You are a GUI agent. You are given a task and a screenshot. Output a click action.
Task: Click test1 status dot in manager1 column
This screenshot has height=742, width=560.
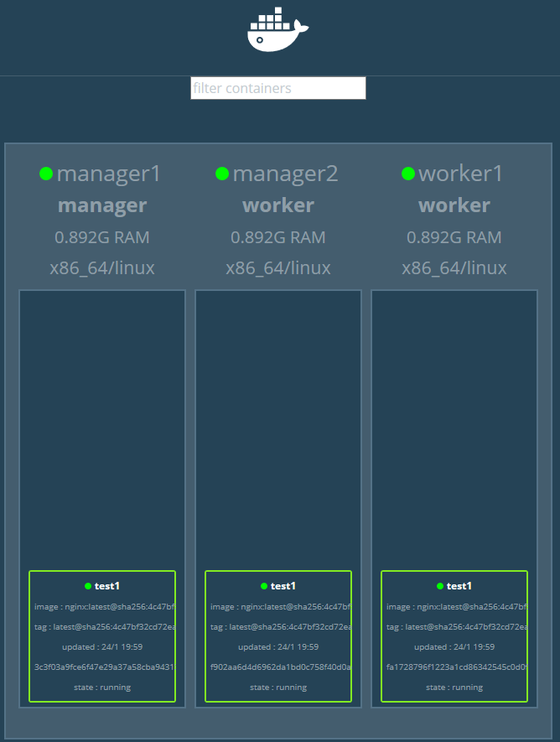88,586
